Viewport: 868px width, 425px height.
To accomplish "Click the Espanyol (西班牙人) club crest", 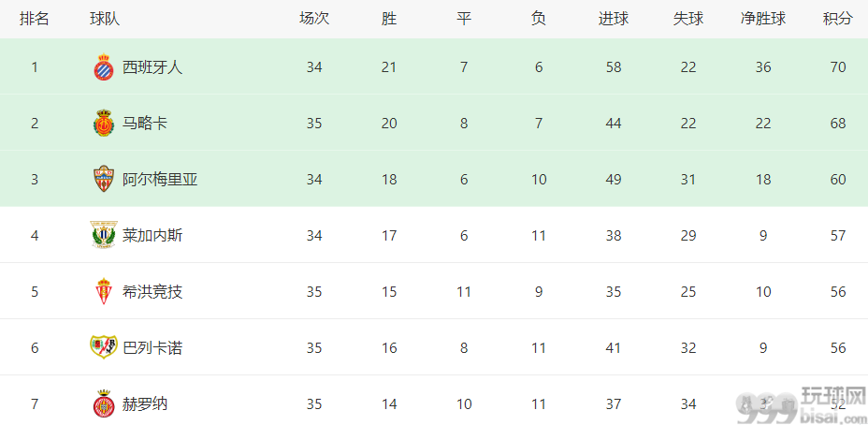I will (x=104, y=67).
